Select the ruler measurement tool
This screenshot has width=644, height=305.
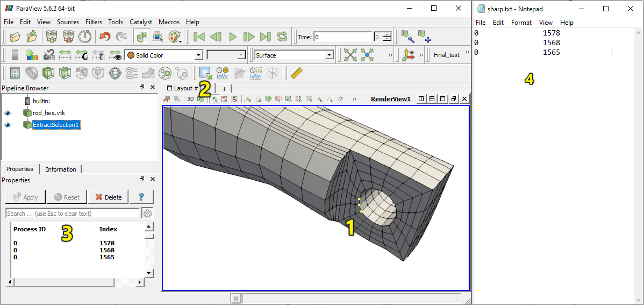(296, 73)
